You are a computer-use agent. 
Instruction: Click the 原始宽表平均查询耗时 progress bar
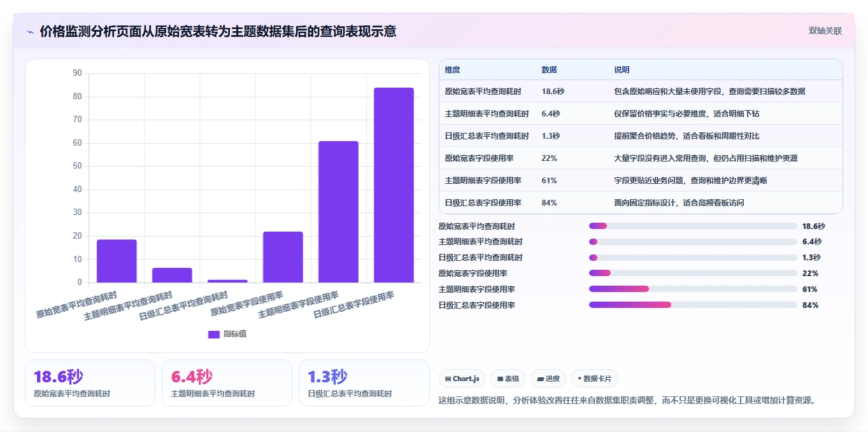click(x=693, y=226)
